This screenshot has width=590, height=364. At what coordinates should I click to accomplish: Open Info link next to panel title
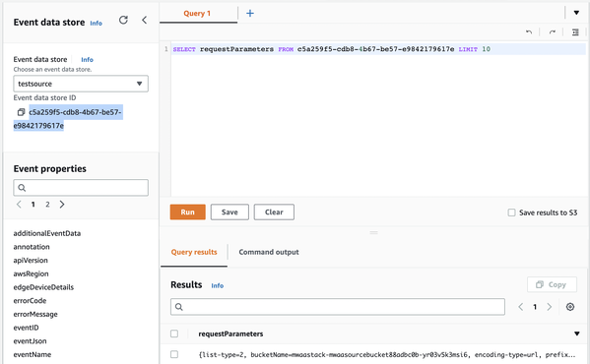96,24
